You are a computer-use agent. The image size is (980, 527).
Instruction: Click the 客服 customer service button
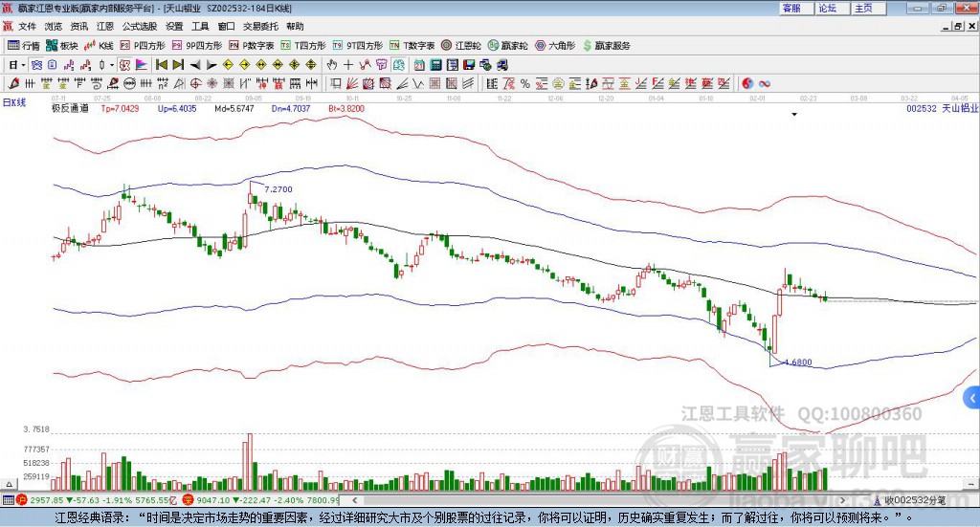pos(791,8)
